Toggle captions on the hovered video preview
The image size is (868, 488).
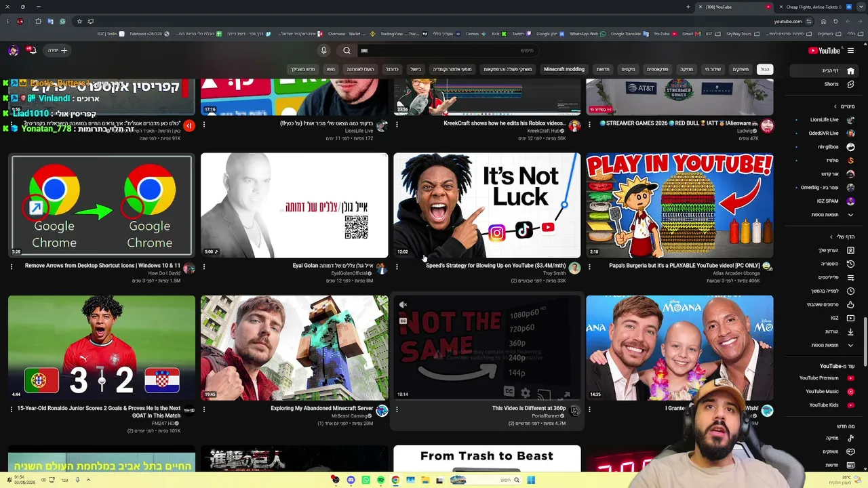point(403,321)
